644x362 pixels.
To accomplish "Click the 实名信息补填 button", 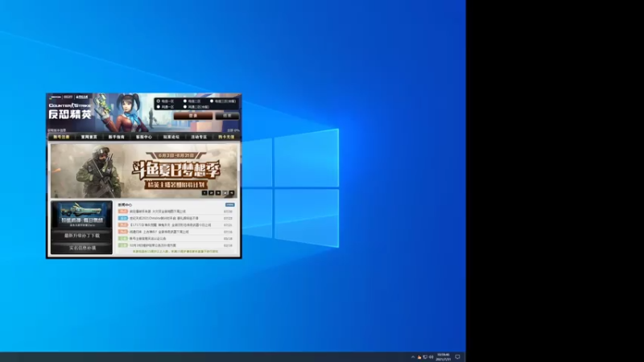I will pos(82,249).
